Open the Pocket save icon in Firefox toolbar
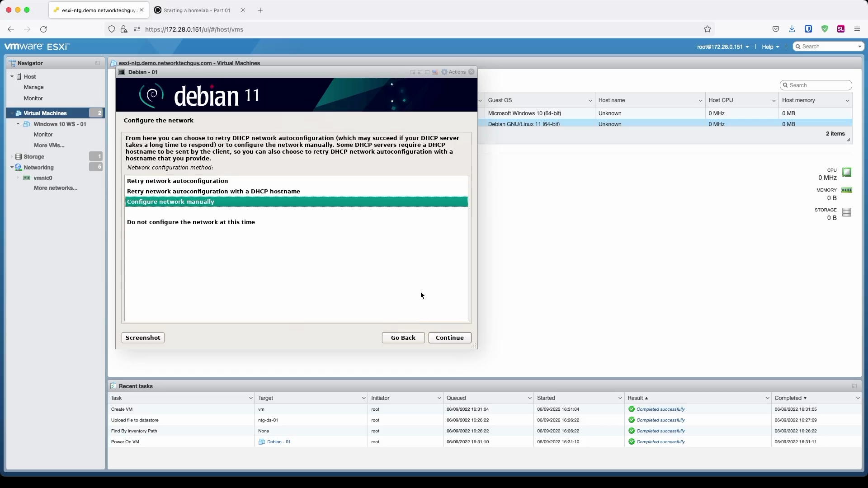 776,29
